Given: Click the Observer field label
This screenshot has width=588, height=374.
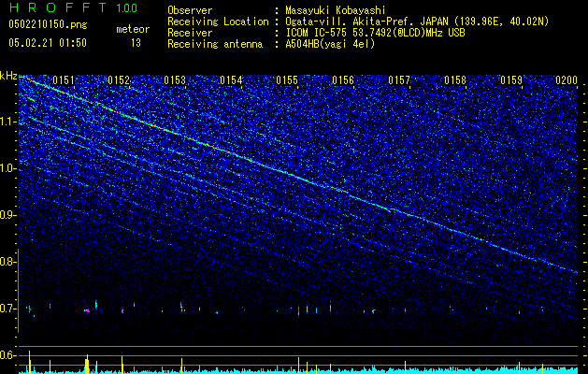Looking at the screenshot, I should click(x=190, y=10).
